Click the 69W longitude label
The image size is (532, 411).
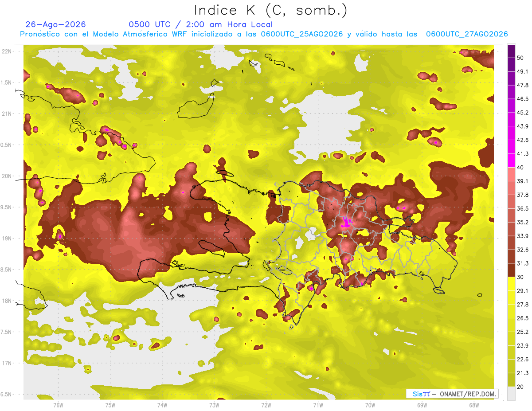pos(422,405)
